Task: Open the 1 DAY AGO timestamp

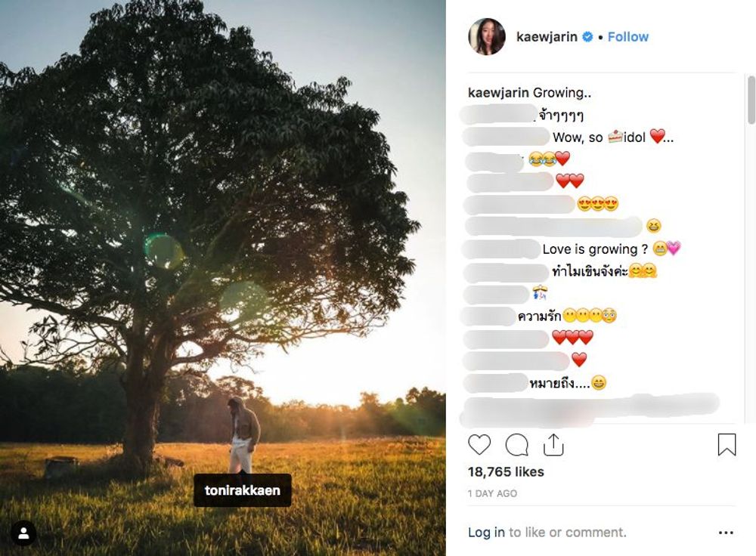Action: click(x=492, y=493)
